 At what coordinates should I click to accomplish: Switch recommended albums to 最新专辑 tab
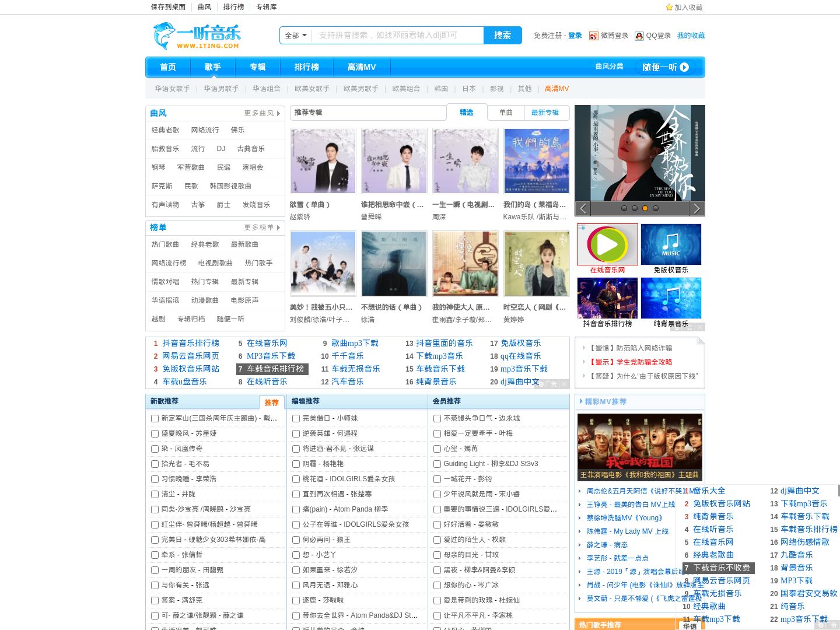click(x=545, y=113)
